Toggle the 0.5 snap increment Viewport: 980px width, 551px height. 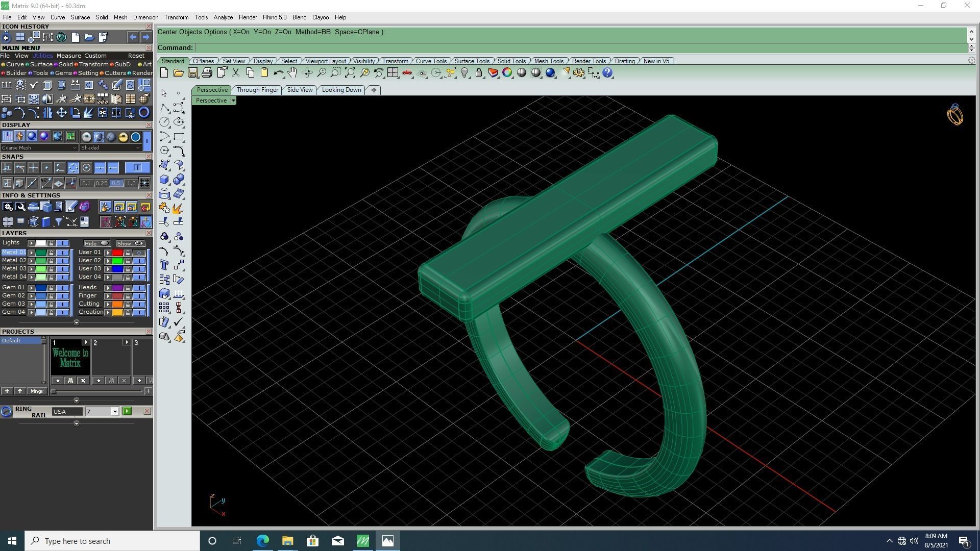tap(116, 183)
